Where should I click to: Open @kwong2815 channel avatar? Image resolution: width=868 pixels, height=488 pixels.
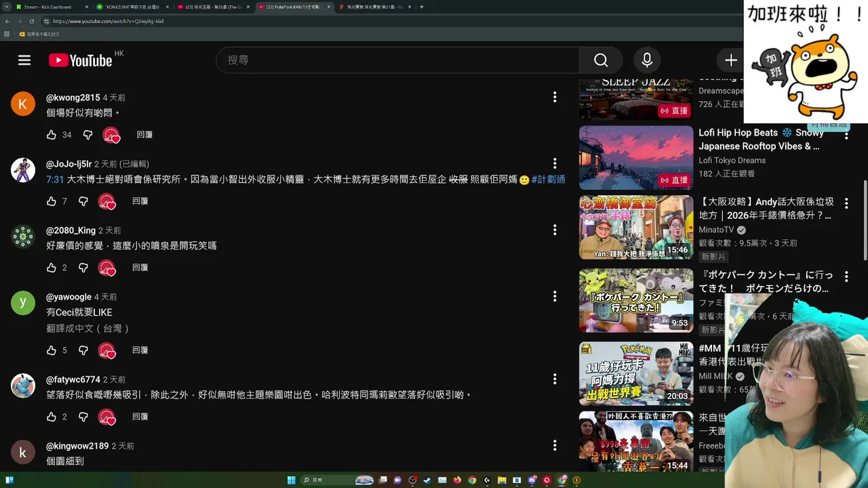point(23,104)
